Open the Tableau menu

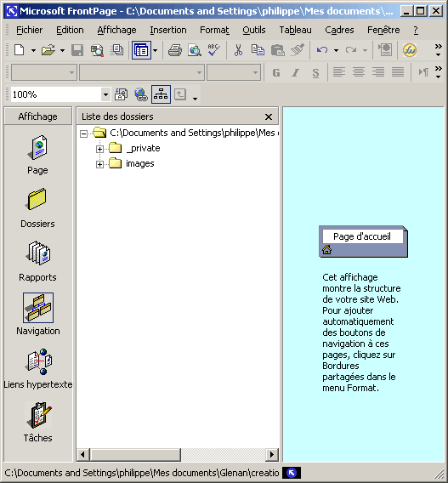pyautogui.click(x=295, y=30)
